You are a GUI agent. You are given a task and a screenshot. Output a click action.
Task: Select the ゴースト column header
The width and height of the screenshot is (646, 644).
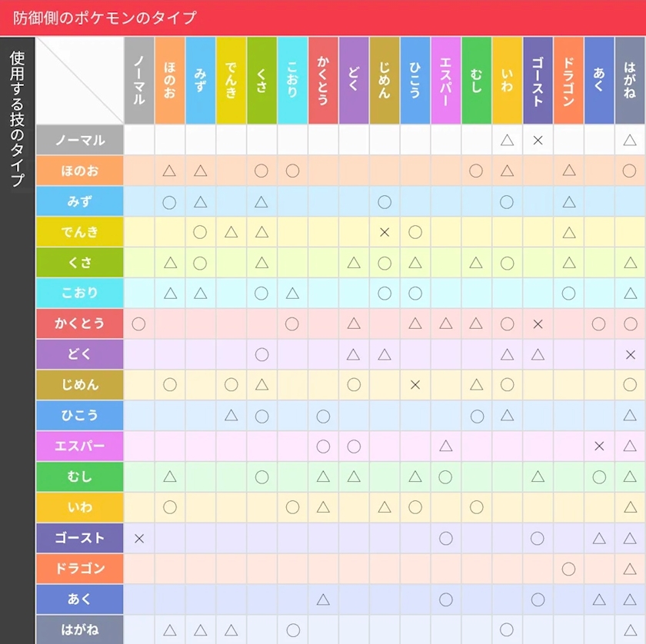click(x=538, y=80)
